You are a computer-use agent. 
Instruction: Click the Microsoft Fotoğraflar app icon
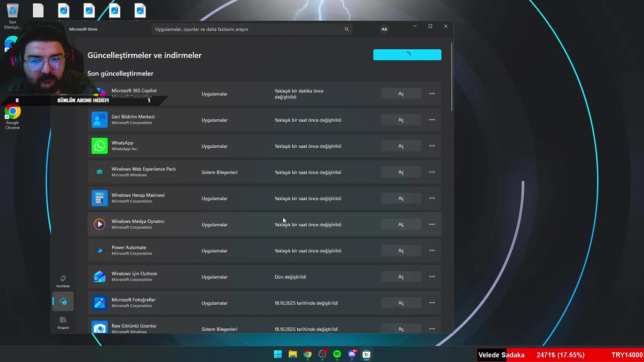pos(100,303)
